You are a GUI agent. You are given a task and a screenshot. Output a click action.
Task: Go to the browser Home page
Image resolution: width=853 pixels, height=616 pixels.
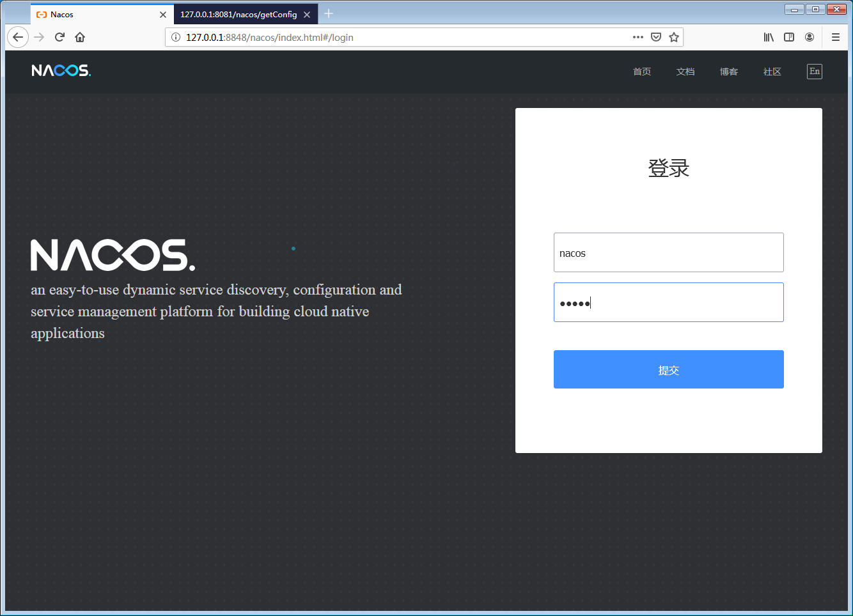[80, 37]
